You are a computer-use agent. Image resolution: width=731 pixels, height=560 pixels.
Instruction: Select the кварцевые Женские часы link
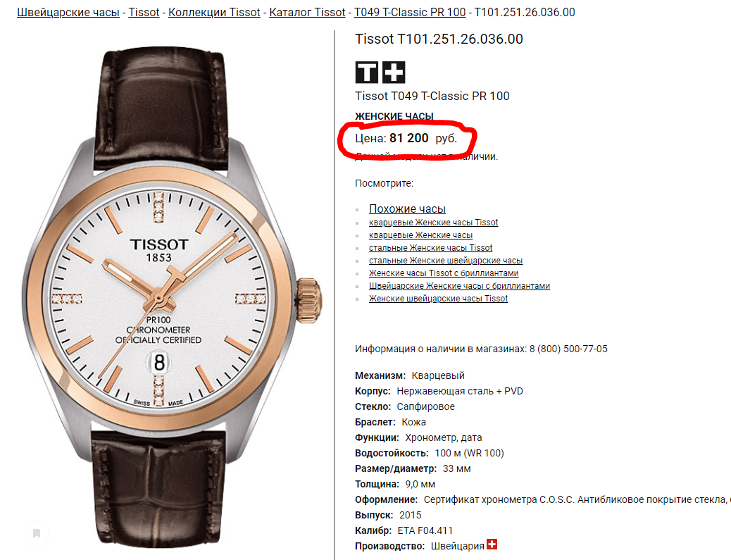[x=420, y=235]
